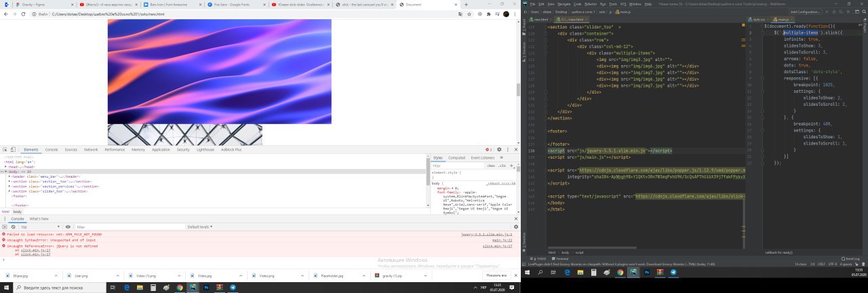Expand the section_too element node
The image size is (868, 293).
9,181
